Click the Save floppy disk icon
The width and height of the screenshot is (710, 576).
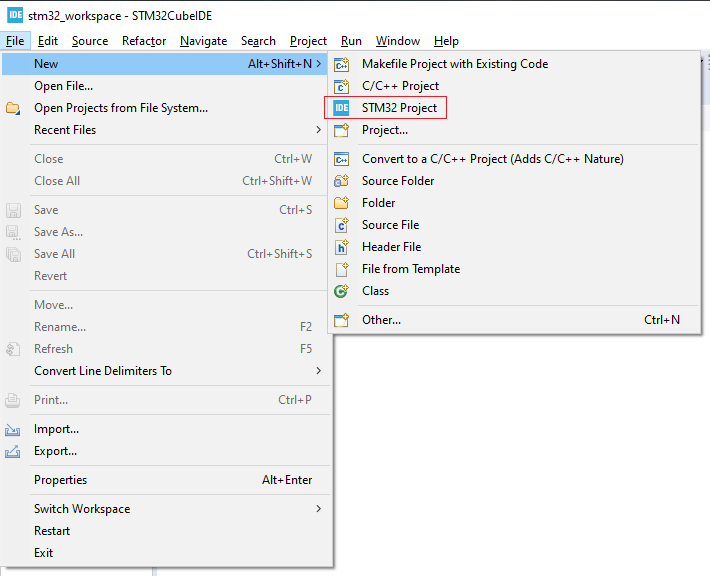pos(13,210)
